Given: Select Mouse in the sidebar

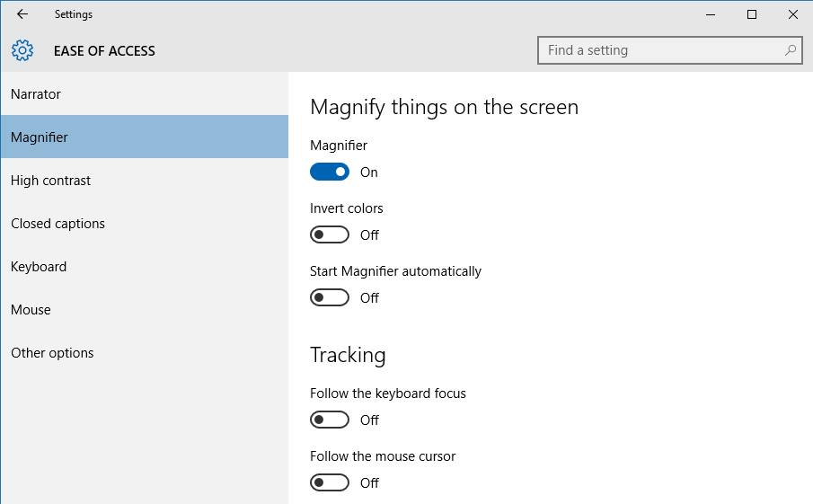Looking at the screenshot, I should tap(145, 309).
